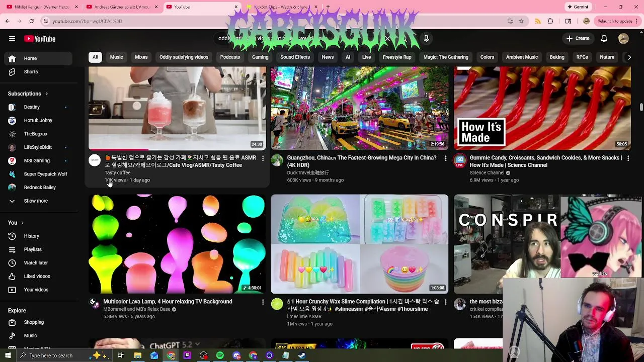
Task: Click the YouTube logo
Action: click(x=40, y=39)
